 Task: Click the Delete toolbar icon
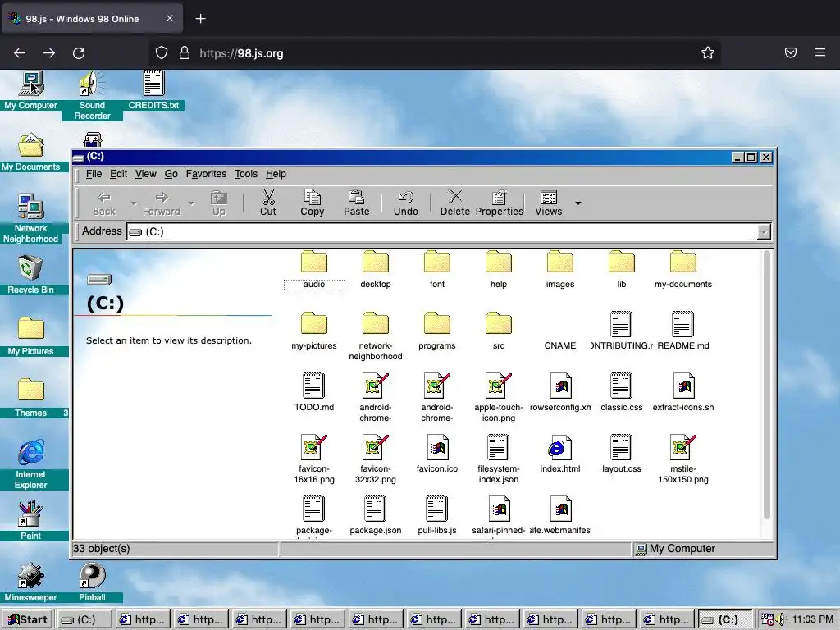(x=454, y=203)
